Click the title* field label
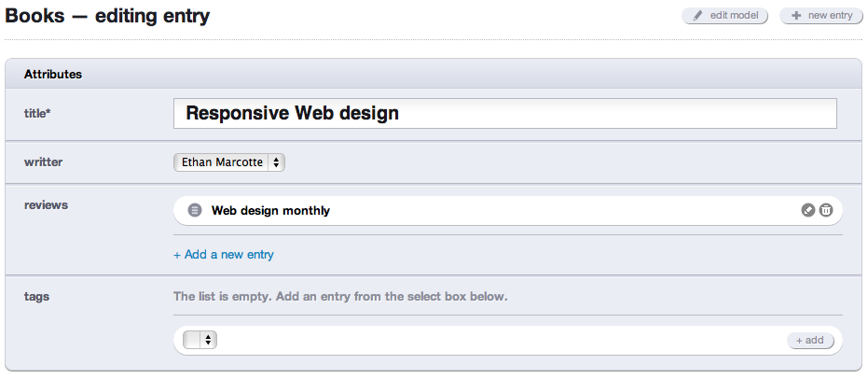868x379 pixels. pos(37,113)
